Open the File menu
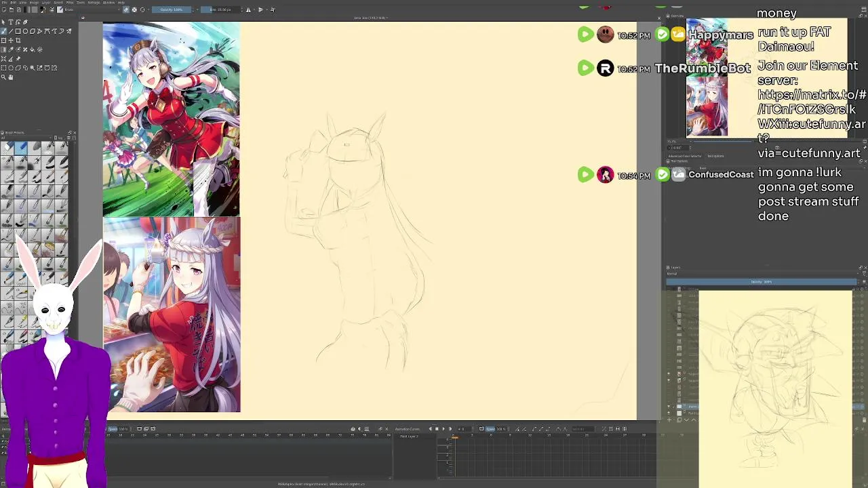 [x=3, y=3]
